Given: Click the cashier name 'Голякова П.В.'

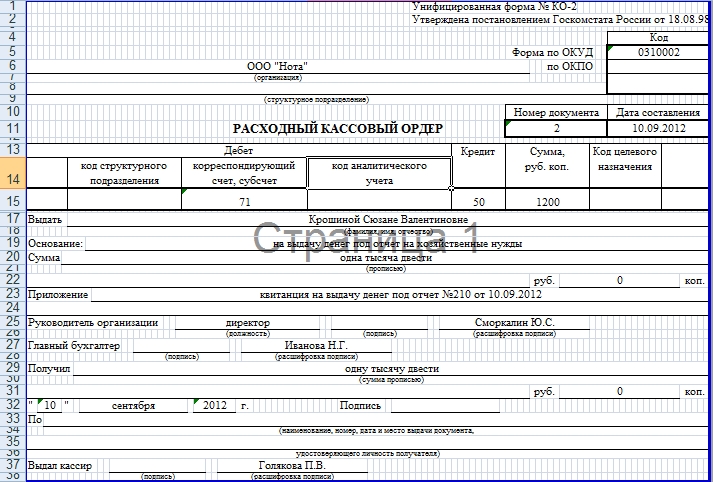Looking at the screenshot, I should coord(292,466).
